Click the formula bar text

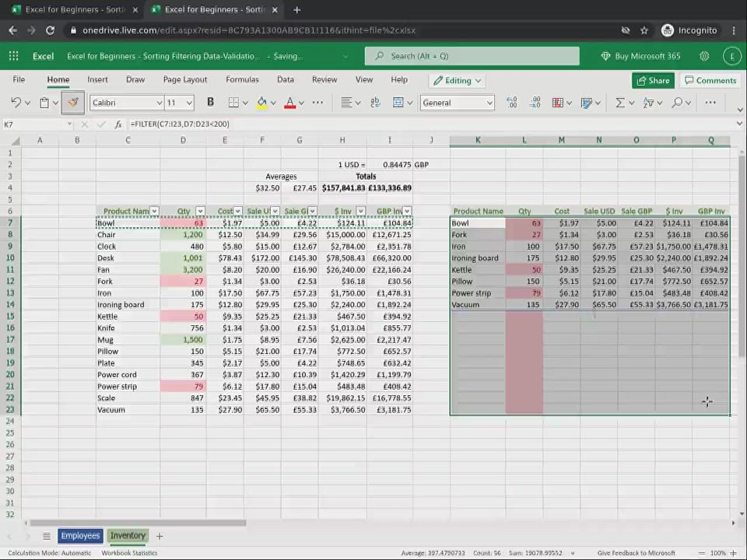[180, 124]
